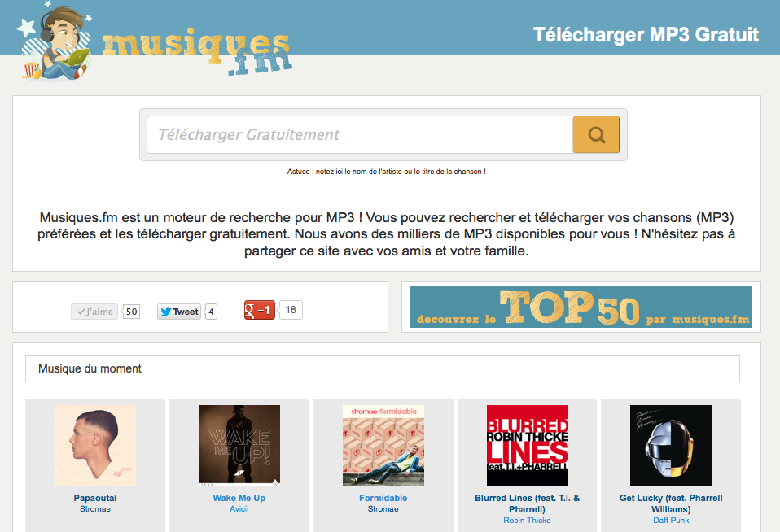Open the TOP 50 par musiques.fm banner

581,307
